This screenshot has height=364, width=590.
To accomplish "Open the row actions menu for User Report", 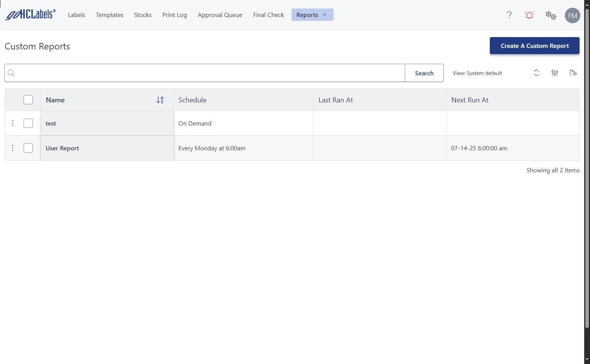I will (x=13, y=148).
